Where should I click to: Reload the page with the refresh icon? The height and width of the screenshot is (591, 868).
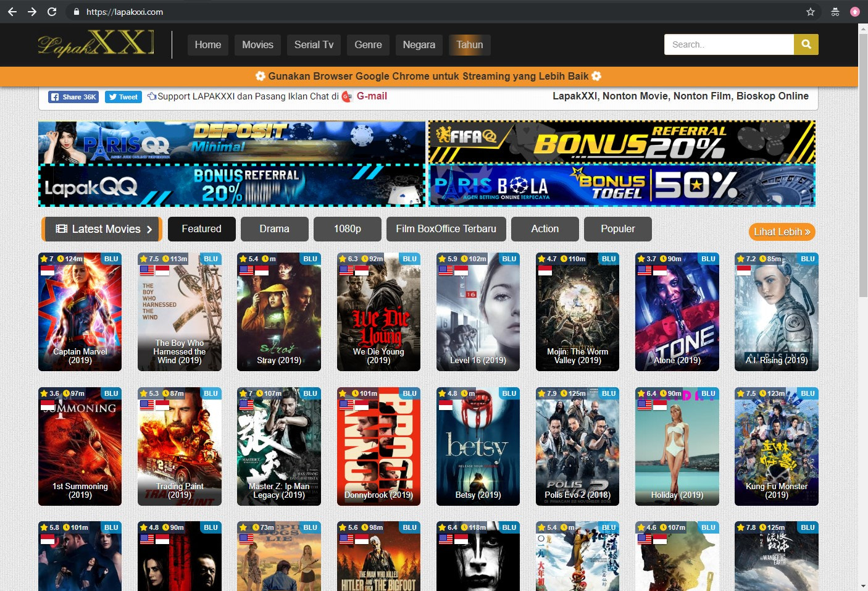point(52,12)
